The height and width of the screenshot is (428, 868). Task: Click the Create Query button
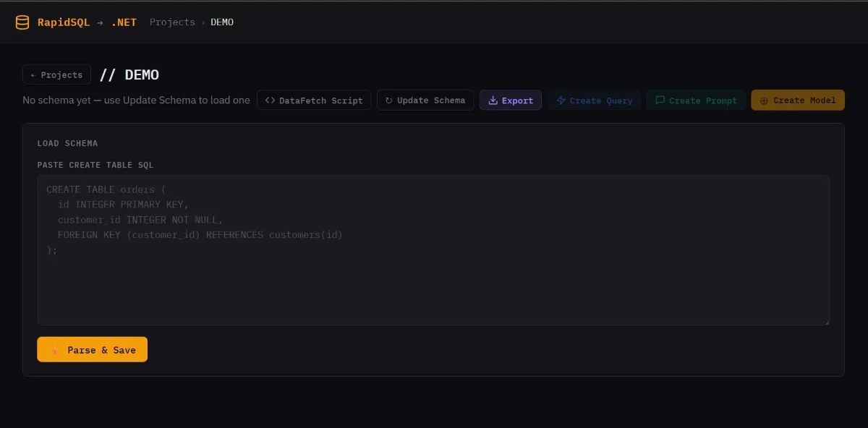tap(594, 100)
